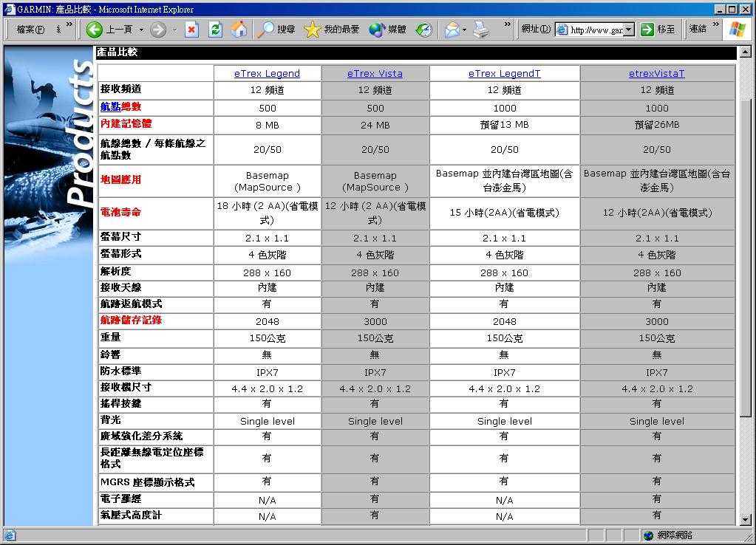Screen dimensions: 756x545
Task: Expand the 連結 links chevron
Action: tap(715, 24)
